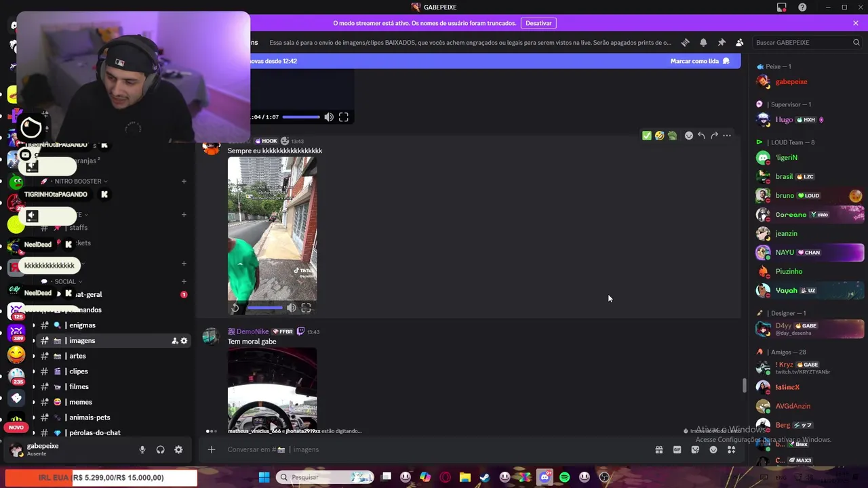The width and height of the screenshot is (868, 488).
Task: Open the emoji picker in message bar
Action: 713,449
